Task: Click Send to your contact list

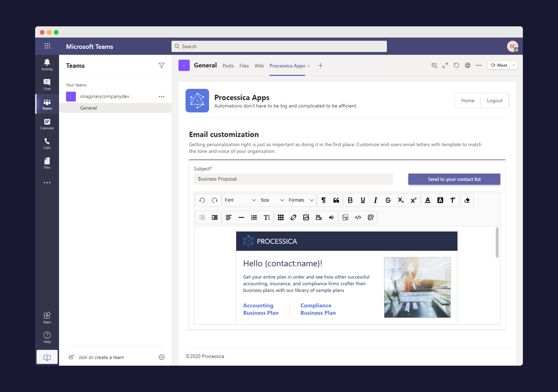Action: click(x=454, y=179)
